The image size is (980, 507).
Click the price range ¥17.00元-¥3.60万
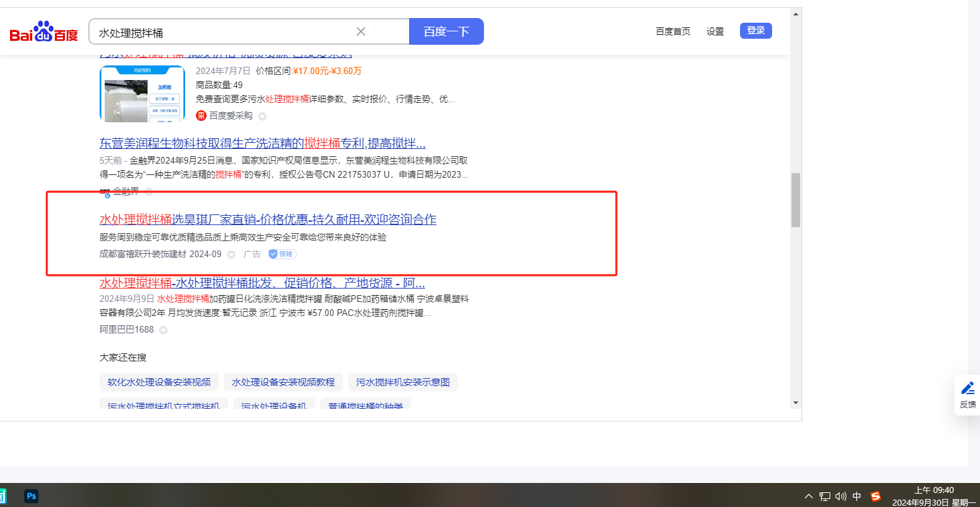327,71
